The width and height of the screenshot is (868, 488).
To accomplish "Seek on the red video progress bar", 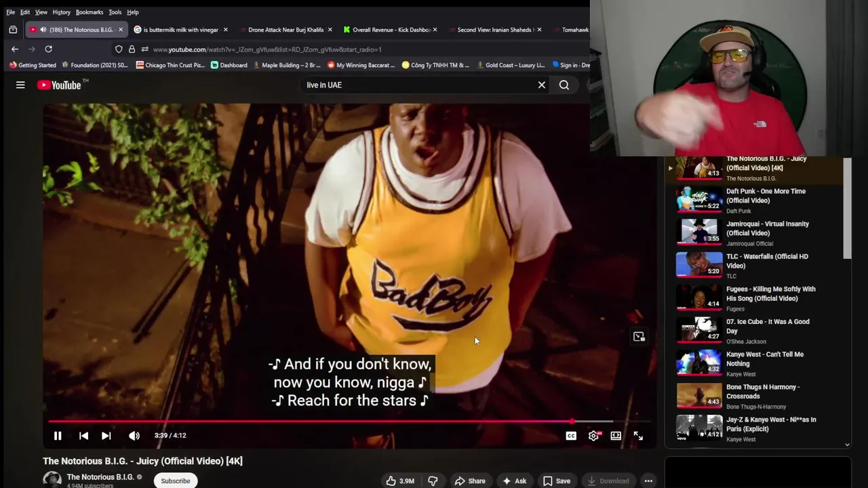I will pos(349,421).
